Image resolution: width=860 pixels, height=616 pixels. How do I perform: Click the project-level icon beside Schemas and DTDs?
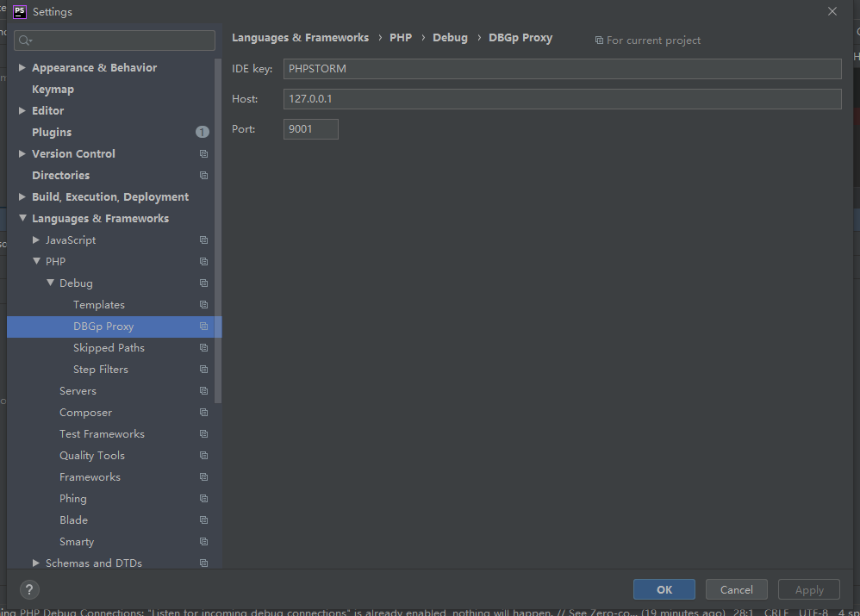[203, 563]
